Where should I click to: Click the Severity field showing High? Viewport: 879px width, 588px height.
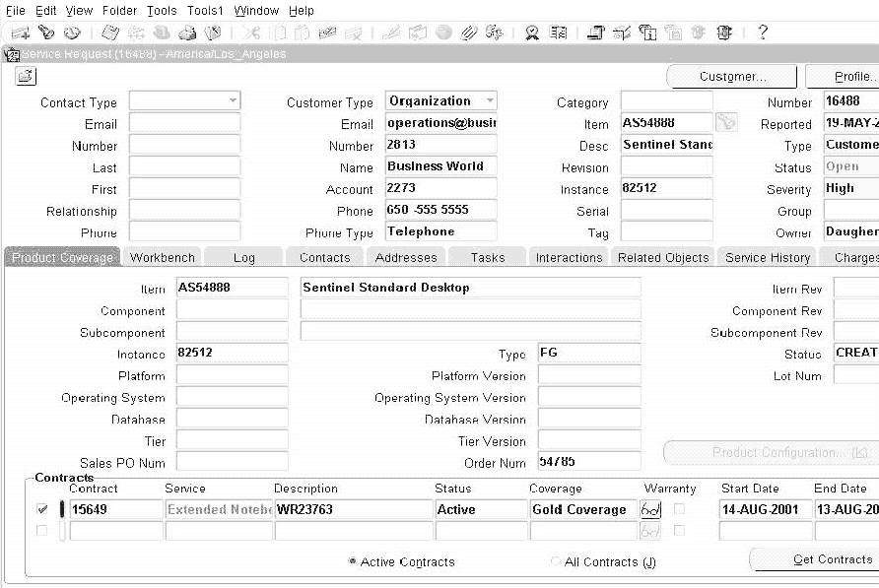pos(851,188)
